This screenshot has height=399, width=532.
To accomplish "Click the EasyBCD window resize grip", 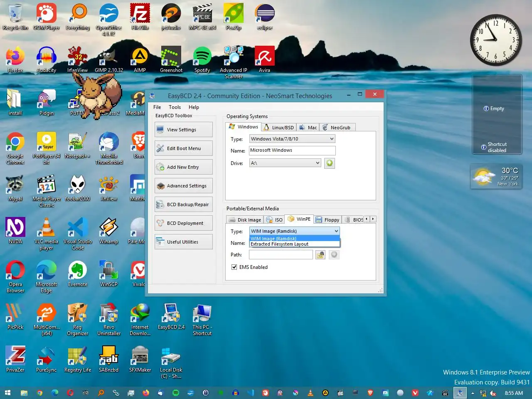I will [x=380, y=291].
